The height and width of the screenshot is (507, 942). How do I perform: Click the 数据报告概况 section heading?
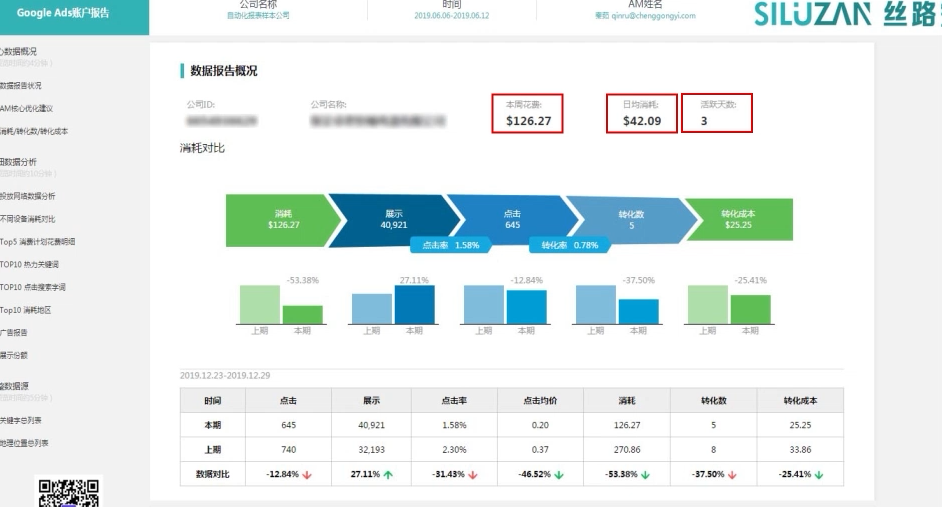click(223, 71)
